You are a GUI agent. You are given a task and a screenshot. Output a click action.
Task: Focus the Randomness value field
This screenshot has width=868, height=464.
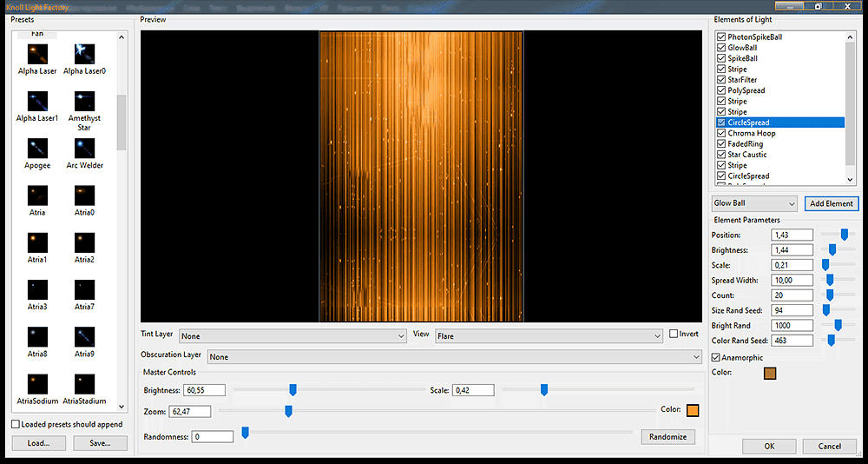[212, 437]
